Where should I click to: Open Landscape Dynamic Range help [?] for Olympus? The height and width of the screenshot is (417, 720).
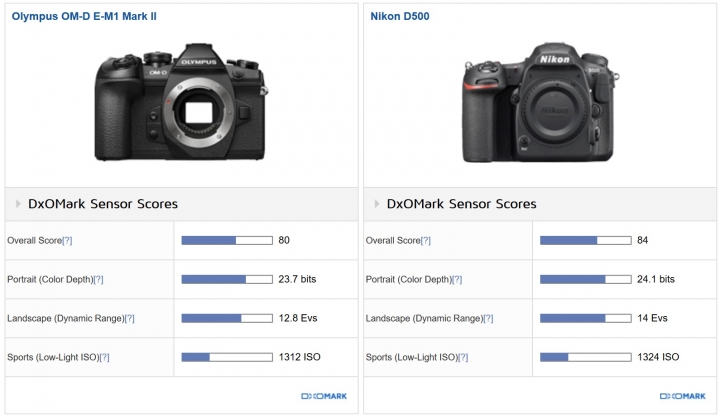point(129,318)
